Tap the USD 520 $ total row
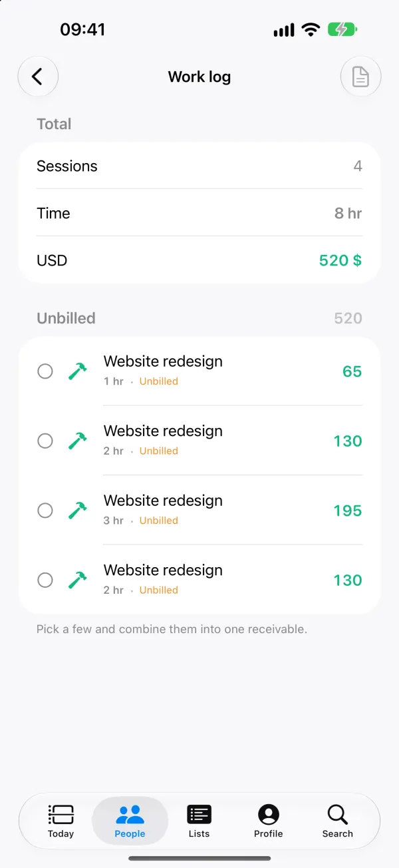 pyautogui.click(x=199, y=260)
